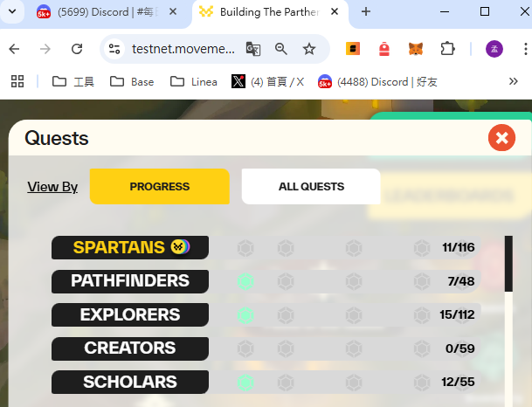The image size is (532, 407).
Task: Click the first Creators milestone hexagon
Action: (x=245, y=348)
